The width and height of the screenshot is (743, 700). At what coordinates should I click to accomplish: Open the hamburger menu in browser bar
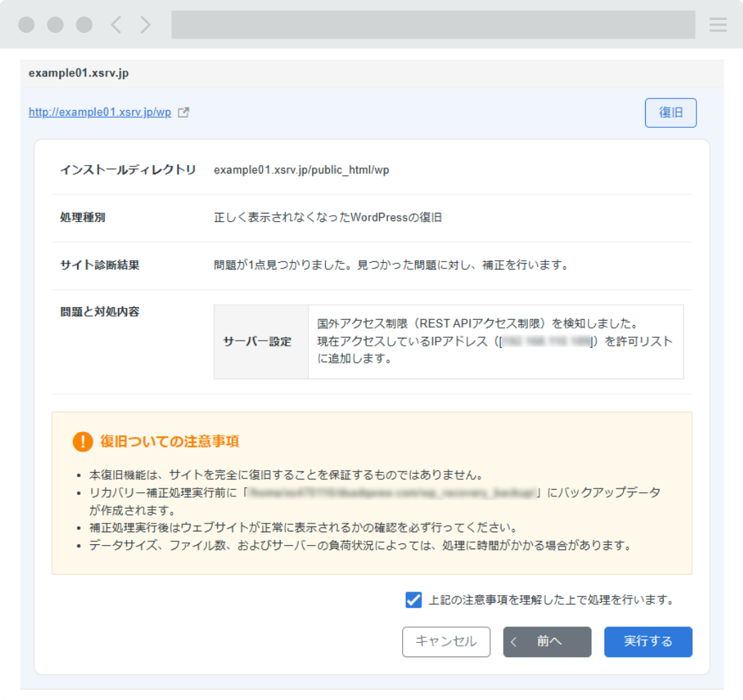coord(717,25)
